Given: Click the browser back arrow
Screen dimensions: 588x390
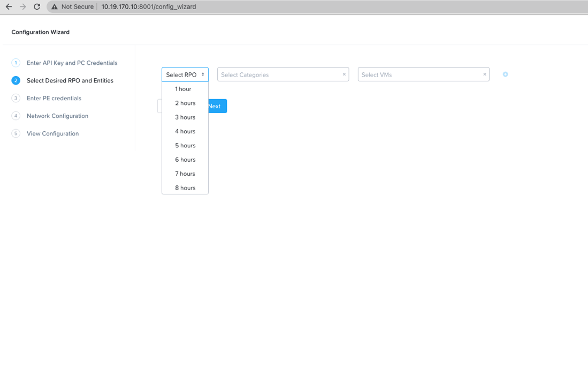Looking at the screenshot, I should [x=9, y=7].
